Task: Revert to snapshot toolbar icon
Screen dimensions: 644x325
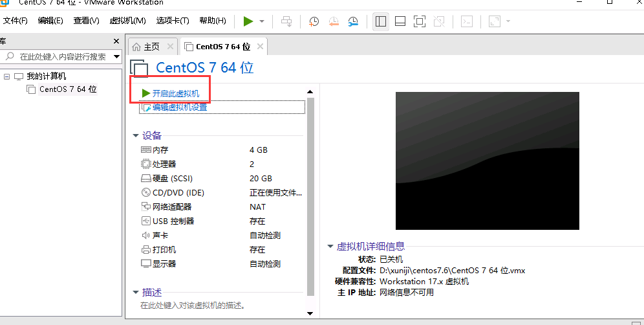Action: point(334,21)
